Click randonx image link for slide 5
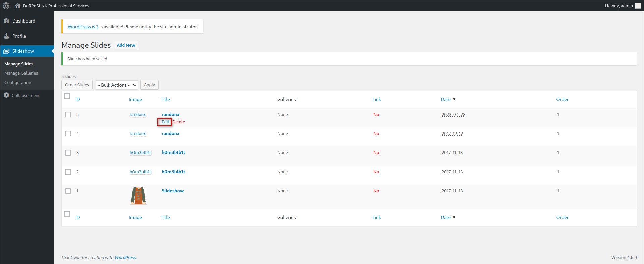 138,114
